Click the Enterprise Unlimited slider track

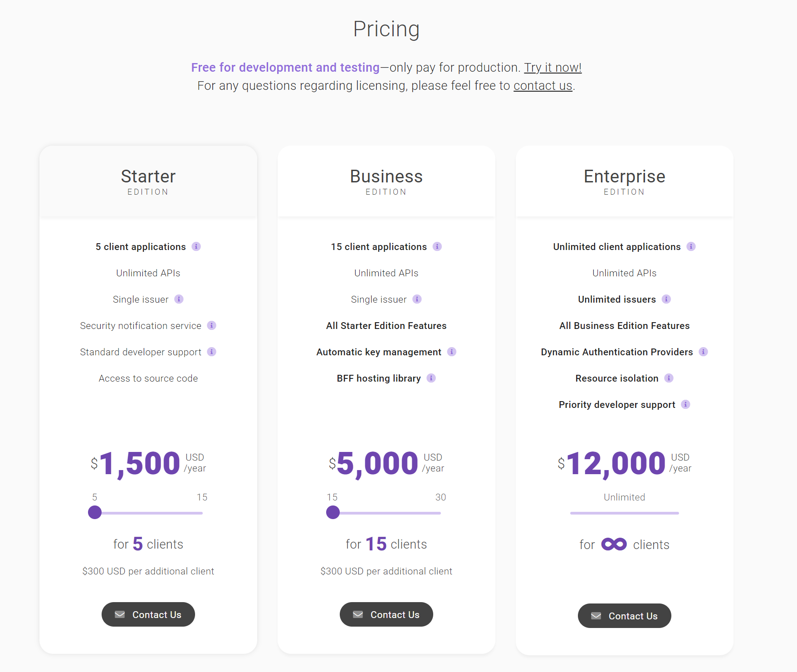point(624,513)
